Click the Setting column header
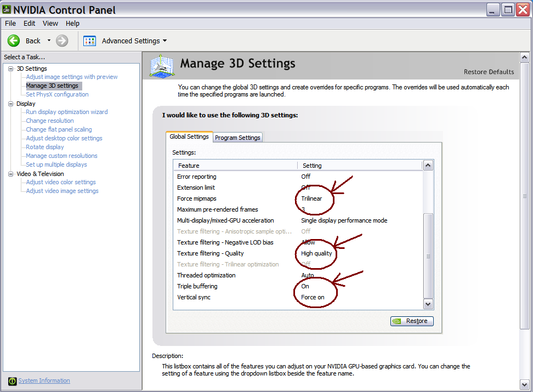533x392 pixels. coord(360,166)
